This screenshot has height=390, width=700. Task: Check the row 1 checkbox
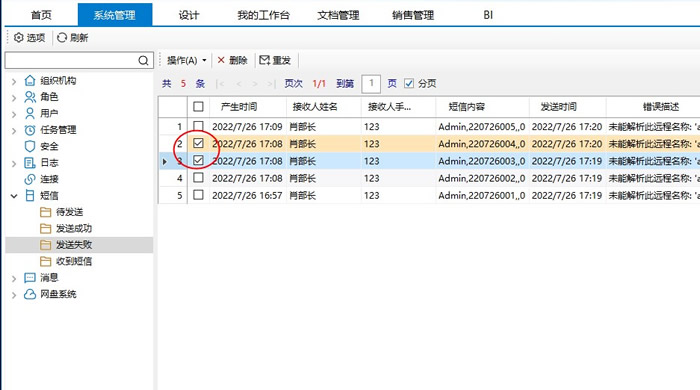tap(198, 126)
